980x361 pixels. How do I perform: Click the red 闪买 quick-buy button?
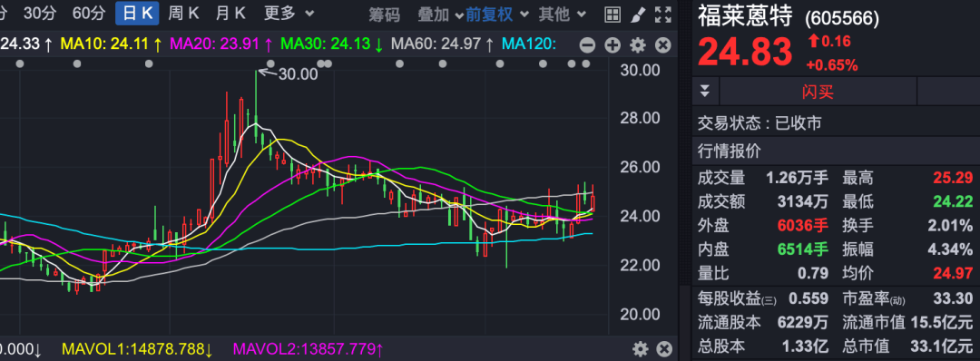(818, 92)
